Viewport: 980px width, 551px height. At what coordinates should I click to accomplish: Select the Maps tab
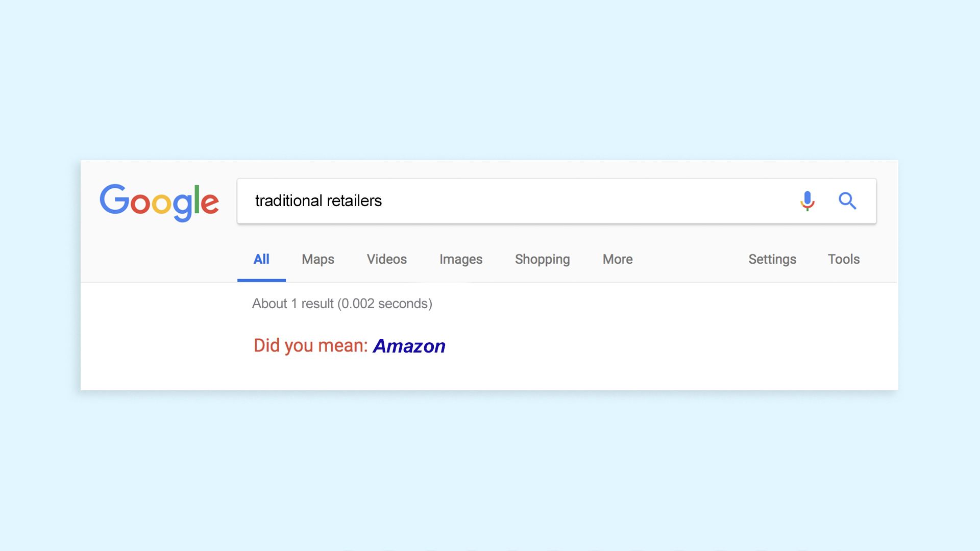(x=318, y=259)
